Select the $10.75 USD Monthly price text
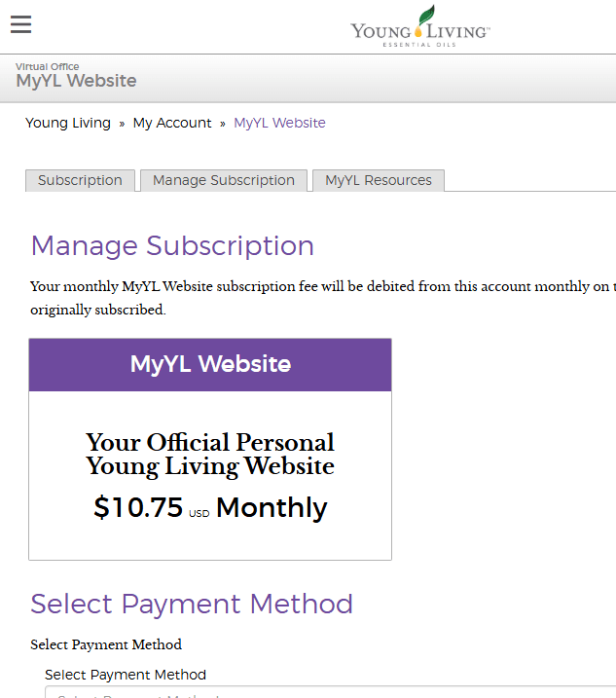 (210, 507)
